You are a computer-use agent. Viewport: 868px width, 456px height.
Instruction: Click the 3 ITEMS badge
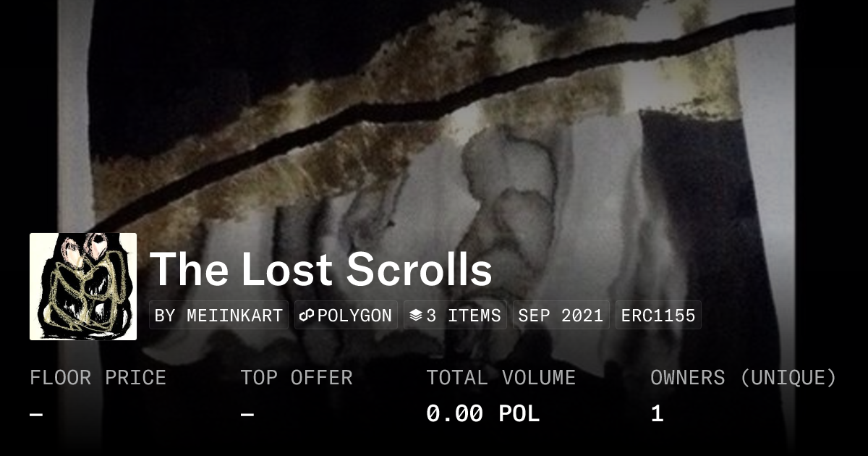pyautogui.click(x=455, y=316)
